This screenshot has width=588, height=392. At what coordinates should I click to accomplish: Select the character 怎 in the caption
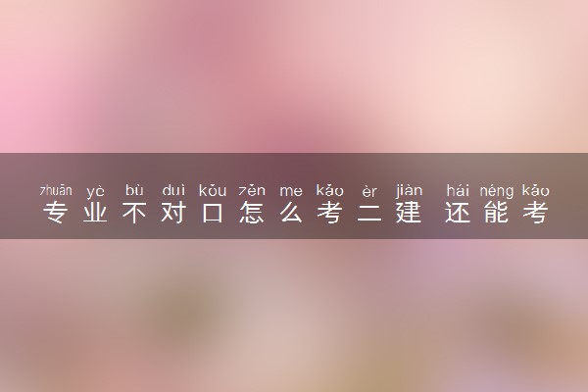pyautogui.click(x=252, y=213)
